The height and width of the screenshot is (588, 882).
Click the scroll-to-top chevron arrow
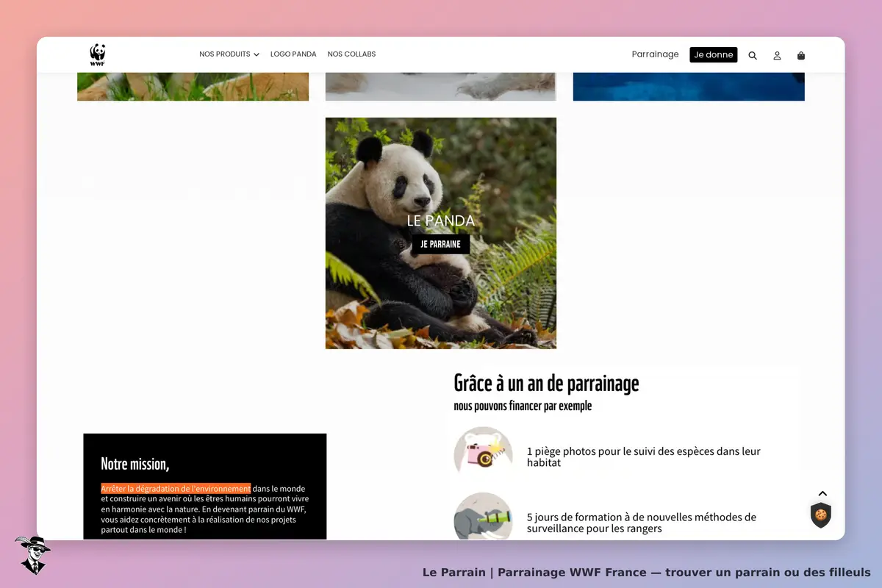pos(823,493)
